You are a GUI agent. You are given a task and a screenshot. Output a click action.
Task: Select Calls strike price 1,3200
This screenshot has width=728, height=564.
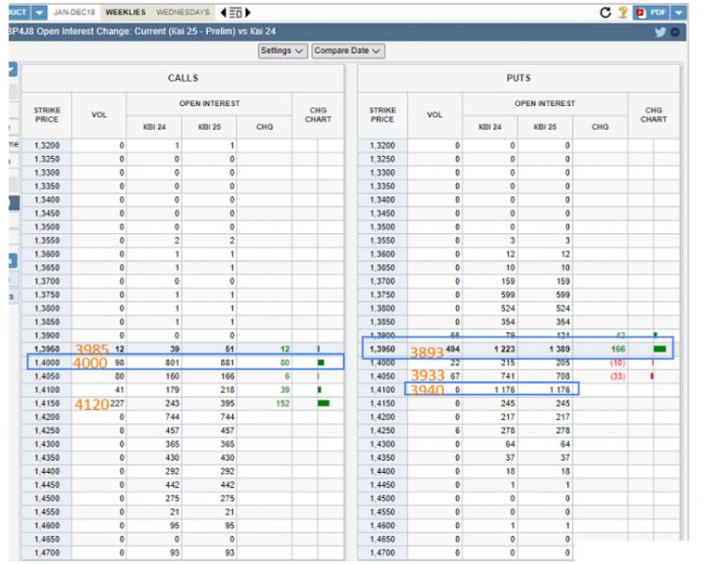[x=47, y=146]
